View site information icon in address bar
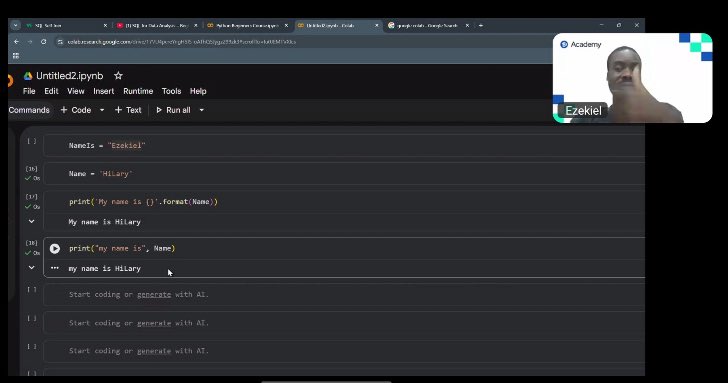 pos(60,42)
